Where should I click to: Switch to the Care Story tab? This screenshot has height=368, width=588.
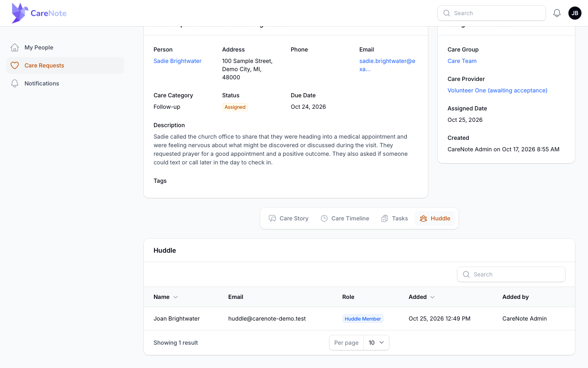(x=289, y=218)
